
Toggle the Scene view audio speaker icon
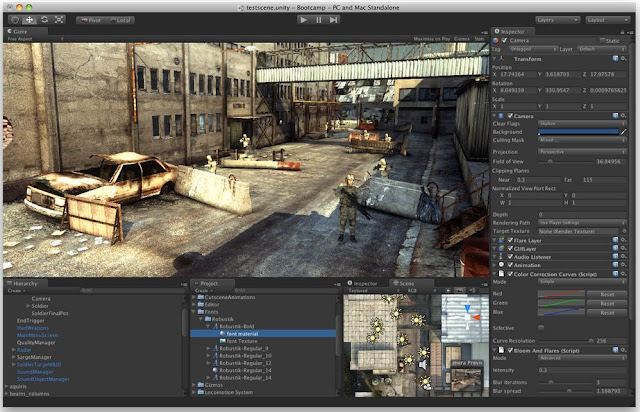[x=471, y=290]
